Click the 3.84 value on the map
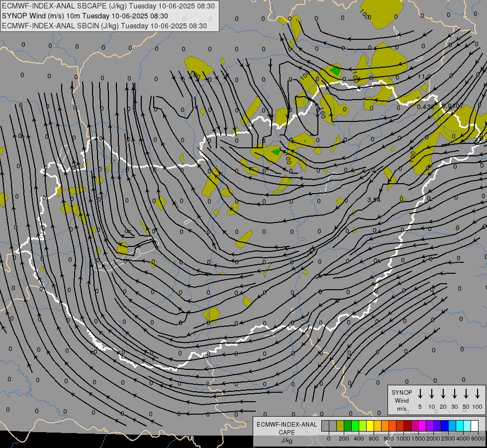 click(x=374, y=200)
